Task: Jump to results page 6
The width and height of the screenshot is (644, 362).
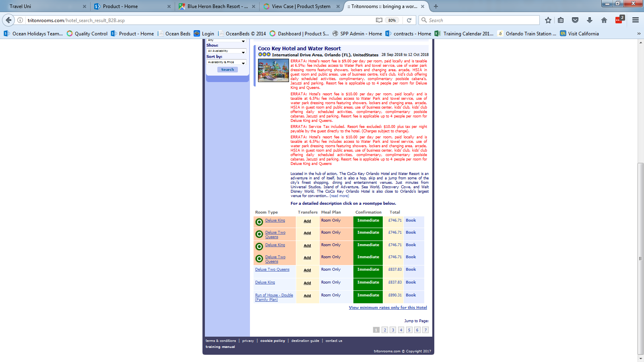Action: coord(417,330)
